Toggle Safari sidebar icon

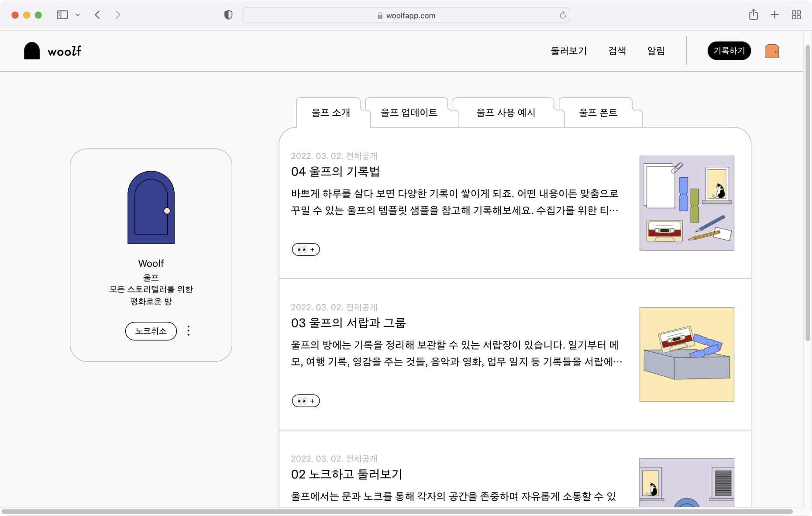click(62, 15)
